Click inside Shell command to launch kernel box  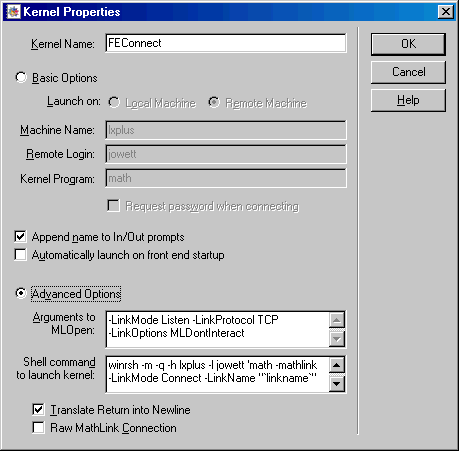pyautogui.click(x=217, y=374)
